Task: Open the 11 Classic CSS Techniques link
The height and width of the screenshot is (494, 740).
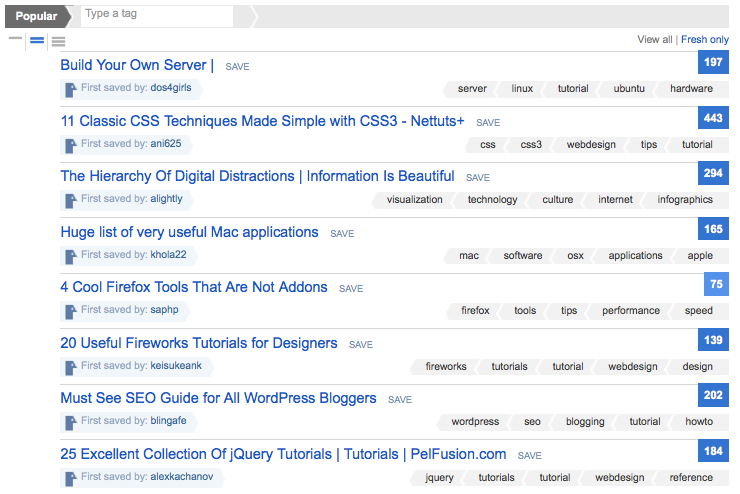Action: pyautogui.click(x=262, y=121)
